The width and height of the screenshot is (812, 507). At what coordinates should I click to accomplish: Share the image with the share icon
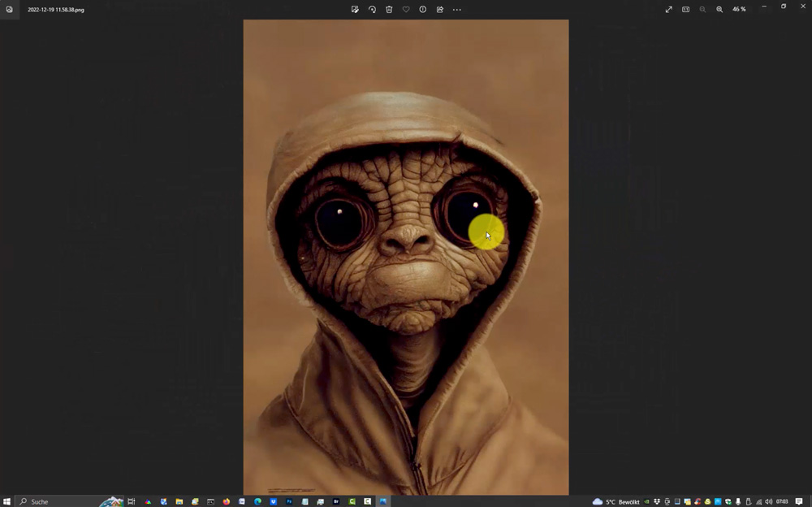(439, 9)
